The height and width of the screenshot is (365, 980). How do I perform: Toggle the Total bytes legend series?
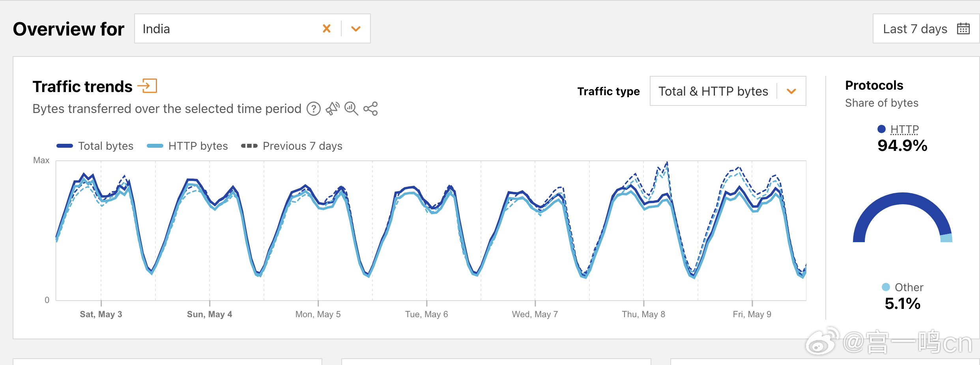pyautogui.click(x=95, y=146)
